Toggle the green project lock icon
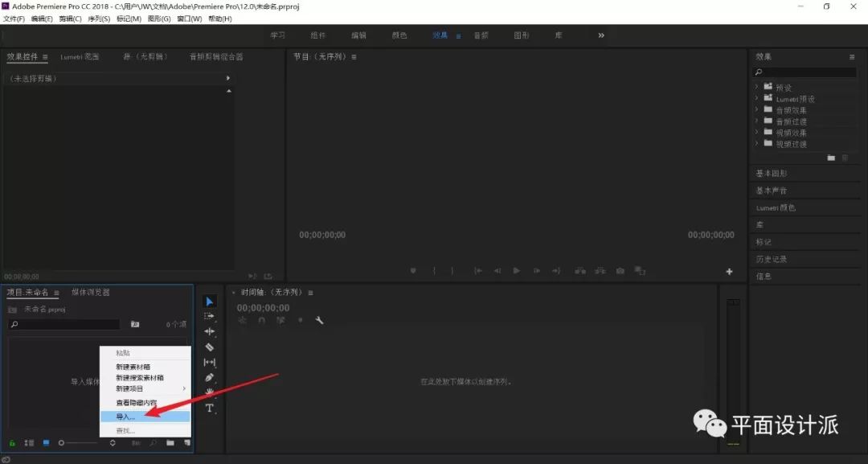 pyautogui.click(x=12, y=443)
